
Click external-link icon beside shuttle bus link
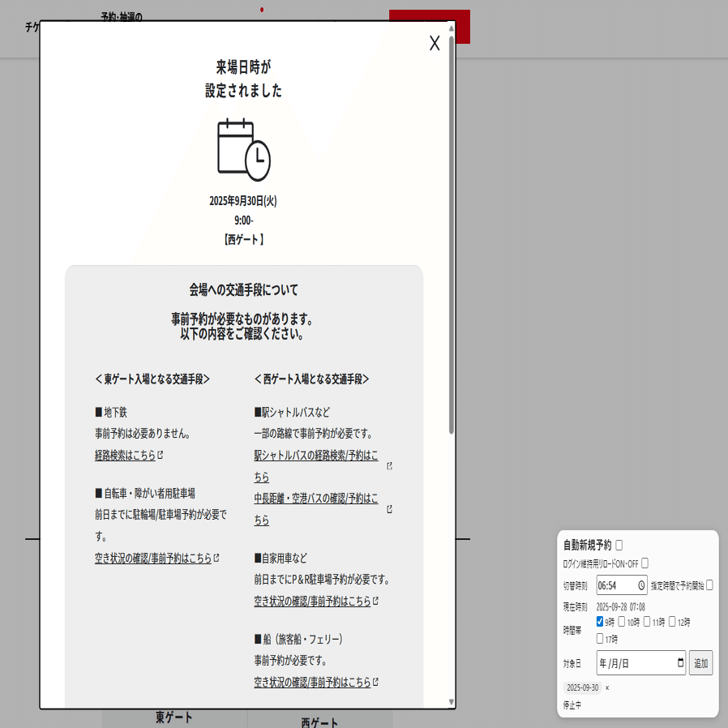389,466
